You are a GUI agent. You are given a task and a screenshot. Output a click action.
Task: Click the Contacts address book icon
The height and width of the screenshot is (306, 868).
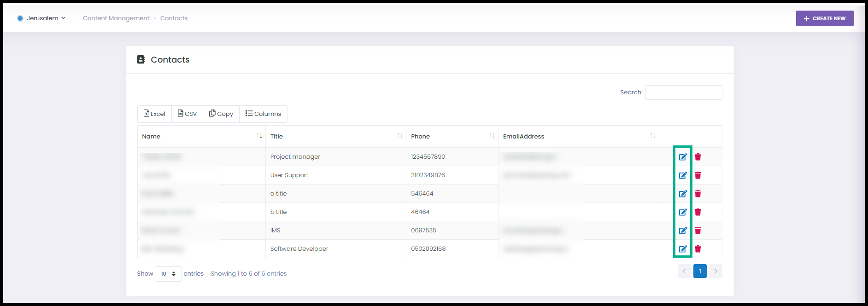pos(141,59)
